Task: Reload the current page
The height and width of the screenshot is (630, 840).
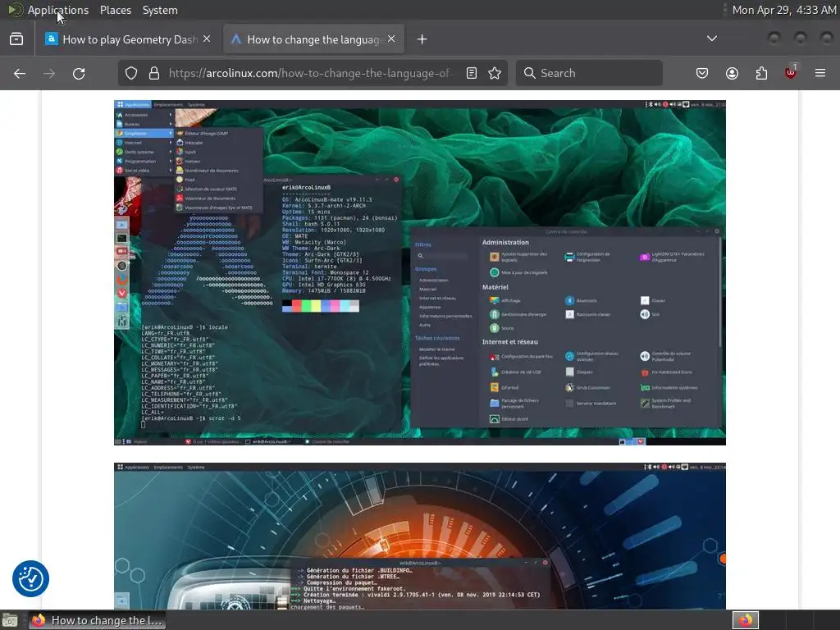Action: pyautogui.click(x=79, y=73)
